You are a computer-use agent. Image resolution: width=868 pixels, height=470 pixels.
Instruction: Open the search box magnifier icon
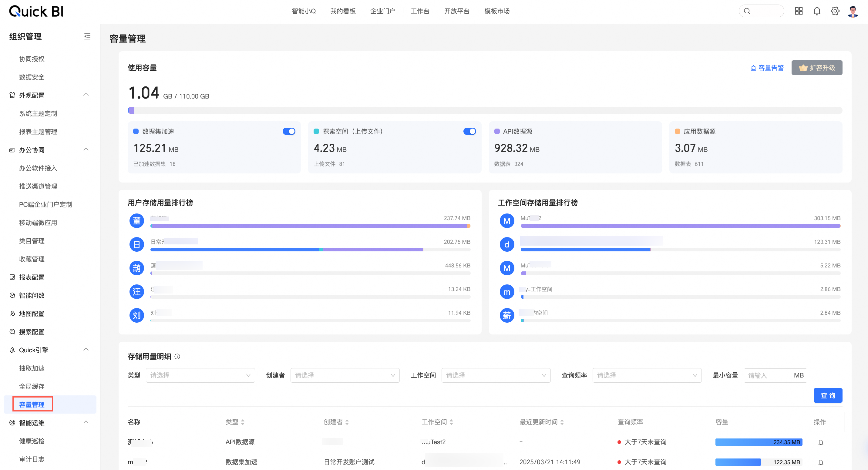747,11
